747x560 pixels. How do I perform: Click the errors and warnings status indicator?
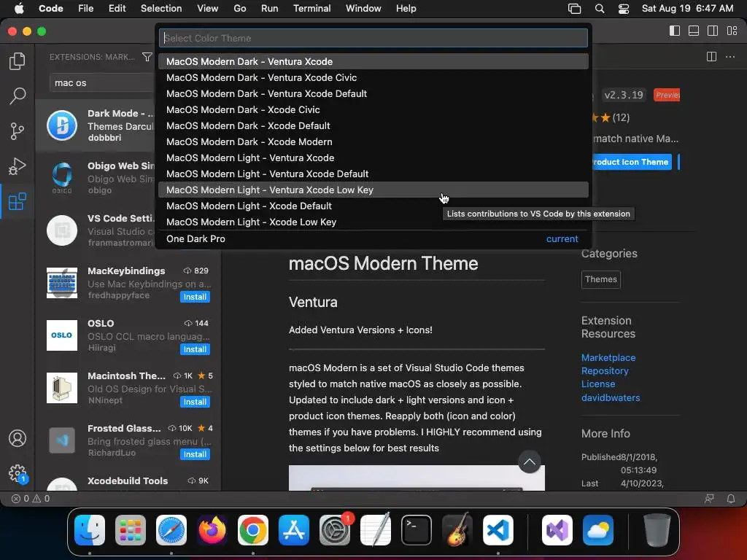click(31, 499)
